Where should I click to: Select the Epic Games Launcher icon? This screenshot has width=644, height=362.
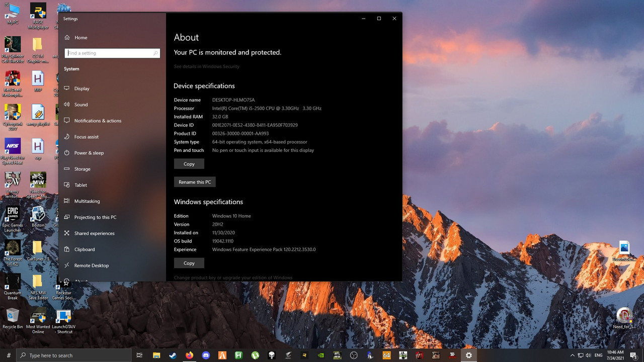(x=13, y=219)
